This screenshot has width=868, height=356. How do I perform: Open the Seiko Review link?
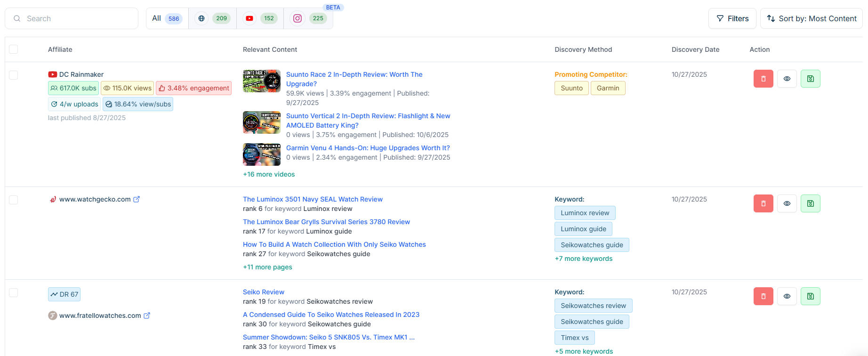[264, 292]
